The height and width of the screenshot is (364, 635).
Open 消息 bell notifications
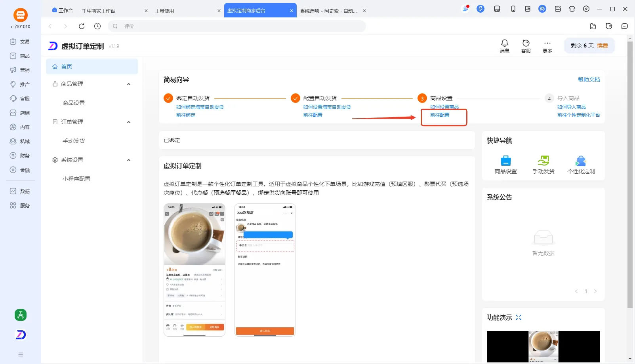504,46
